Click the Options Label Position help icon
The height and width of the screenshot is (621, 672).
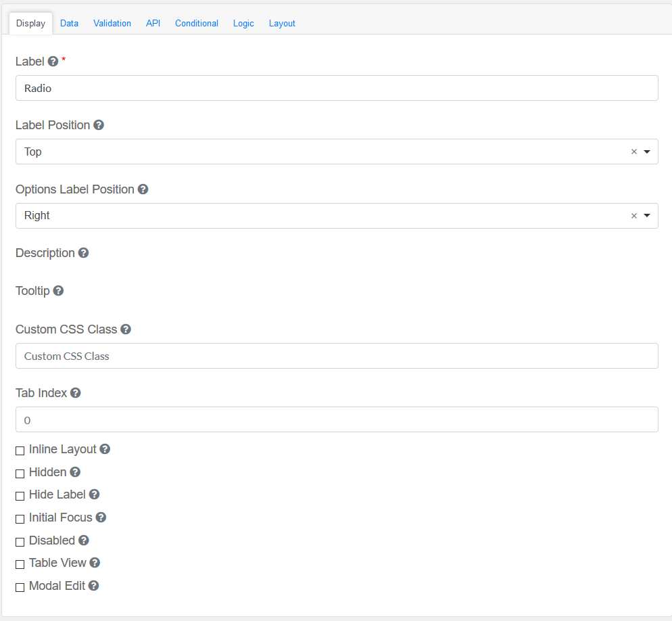click(x=143, y=189)
